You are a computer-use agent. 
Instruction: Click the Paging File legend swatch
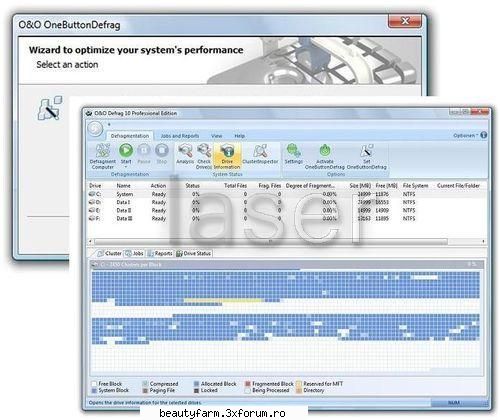click(x=145, y=390)
